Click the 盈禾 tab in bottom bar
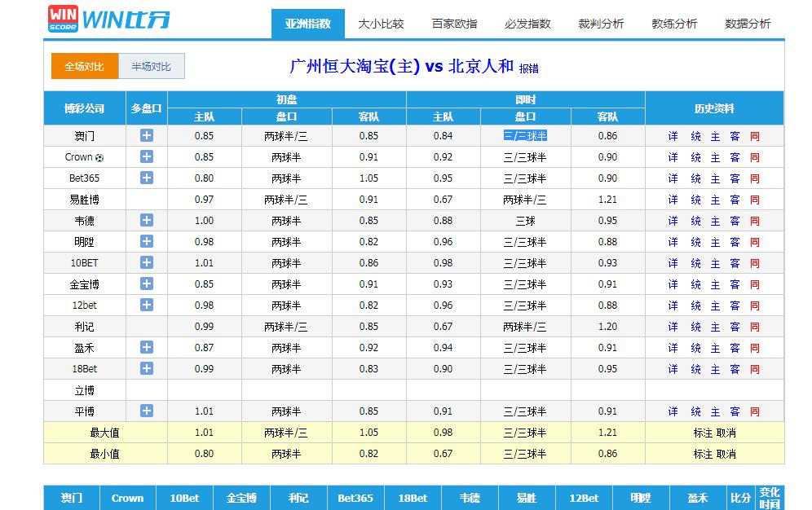 pyautogui.click(x=698, y=498)
